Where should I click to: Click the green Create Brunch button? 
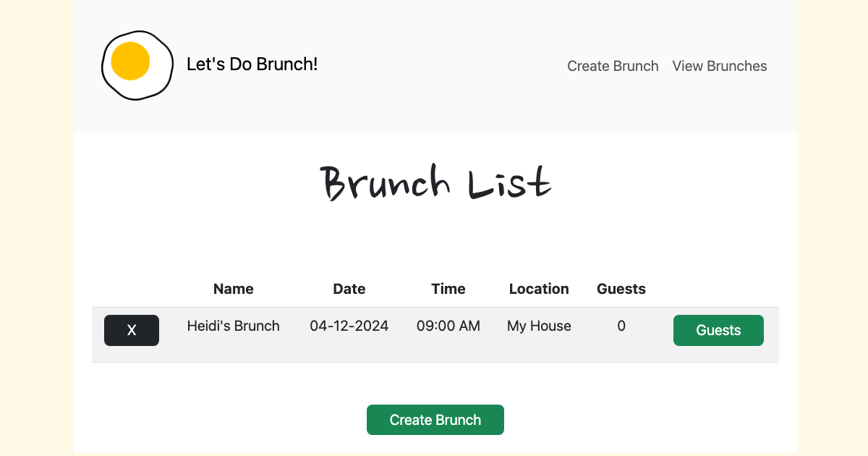(435, 420)
